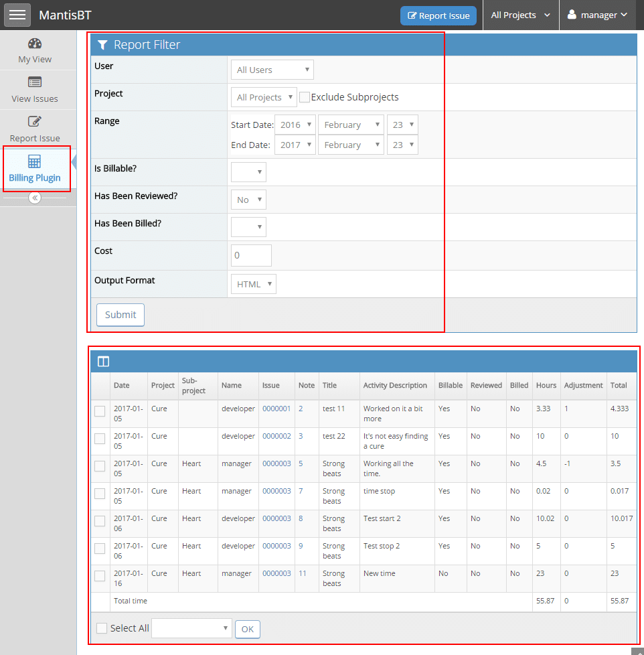Open note link 11

303,573
